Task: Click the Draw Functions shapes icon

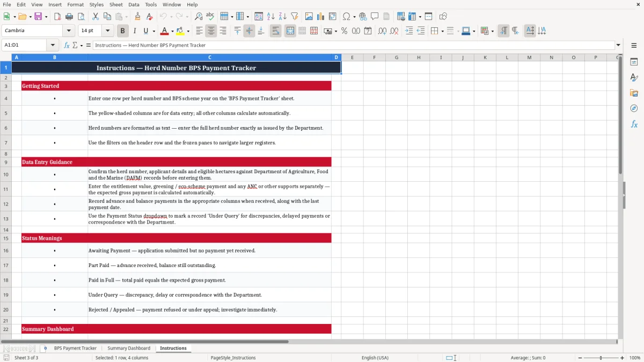Action: [x=443, y=17]
